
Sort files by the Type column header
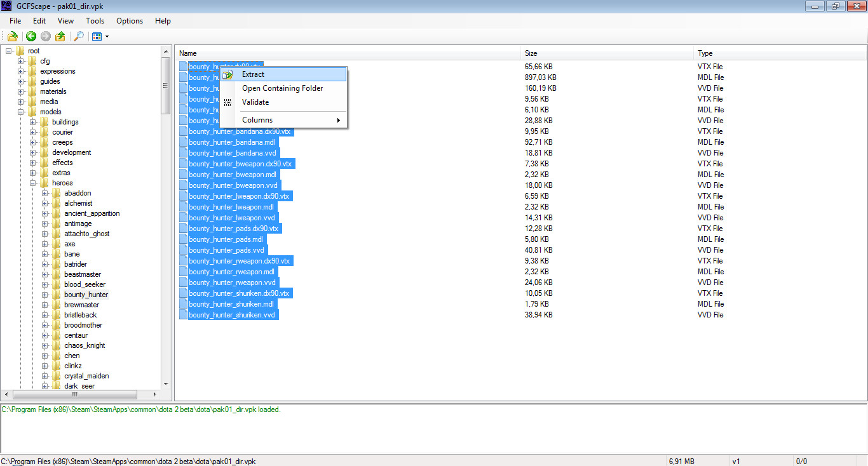point(705,53)
